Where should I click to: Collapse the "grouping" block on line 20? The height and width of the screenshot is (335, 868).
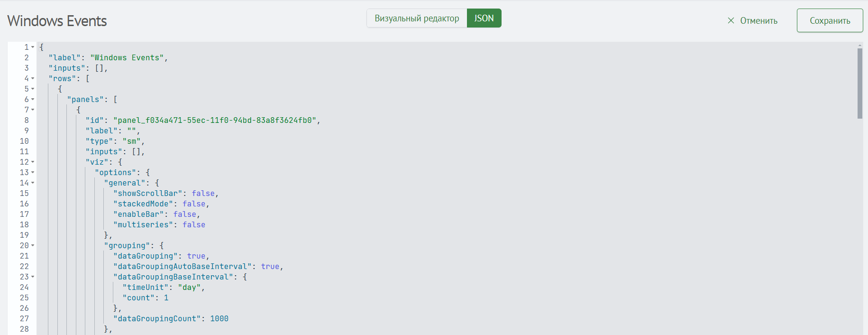pos(33,245)
